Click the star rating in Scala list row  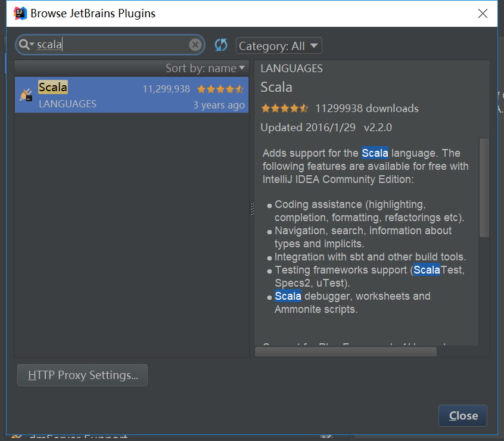point(220,89)
